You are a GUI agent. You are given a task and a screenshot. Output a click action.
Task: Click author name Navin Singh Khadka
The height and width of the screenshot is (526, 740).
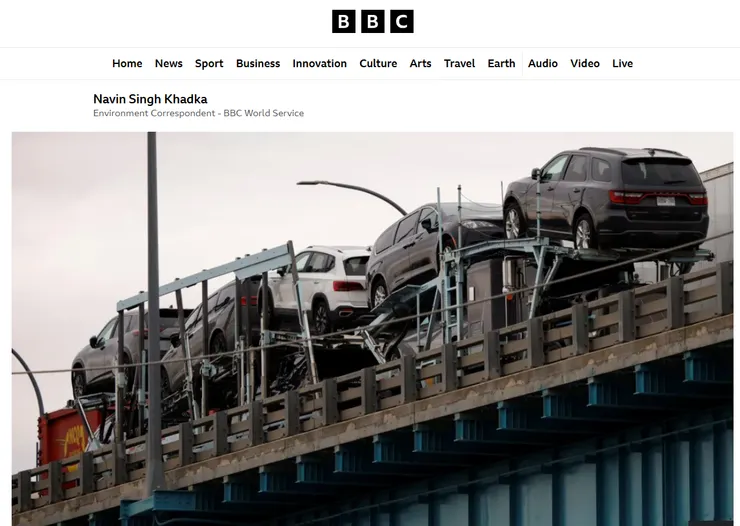(x=150, y=99)
